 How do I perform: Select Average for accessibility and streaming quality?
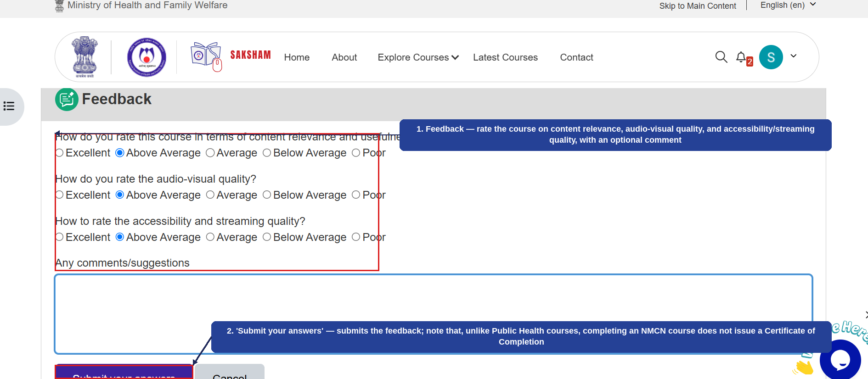[x=210, y=237]
